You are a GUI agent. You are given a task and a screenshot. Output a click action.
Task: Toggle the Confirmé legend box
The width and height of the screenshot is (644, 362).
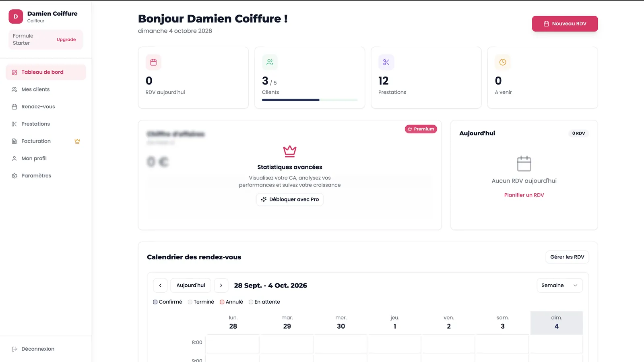click(x=155, y=302)
